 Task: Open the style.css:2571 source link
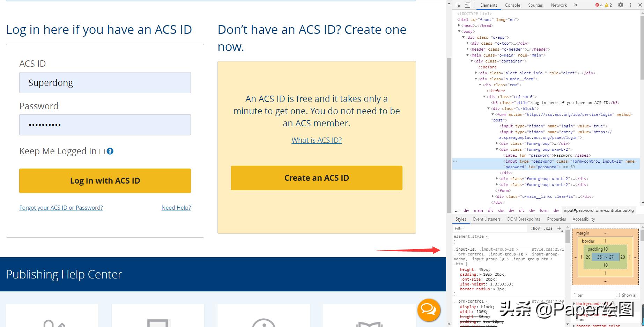point(548,249)
